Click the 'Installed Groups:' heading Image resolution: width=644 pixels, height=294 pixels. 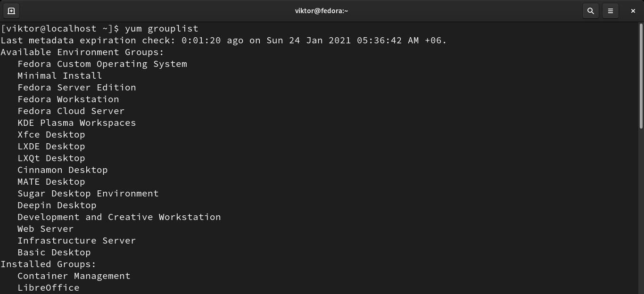click(x=49, y=264)
